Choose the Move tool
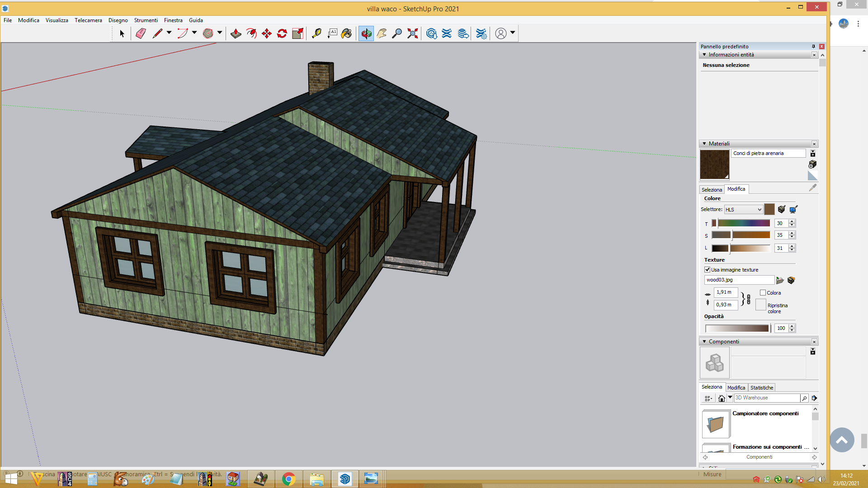Screen dimensions: 868x488 point(267,33)
